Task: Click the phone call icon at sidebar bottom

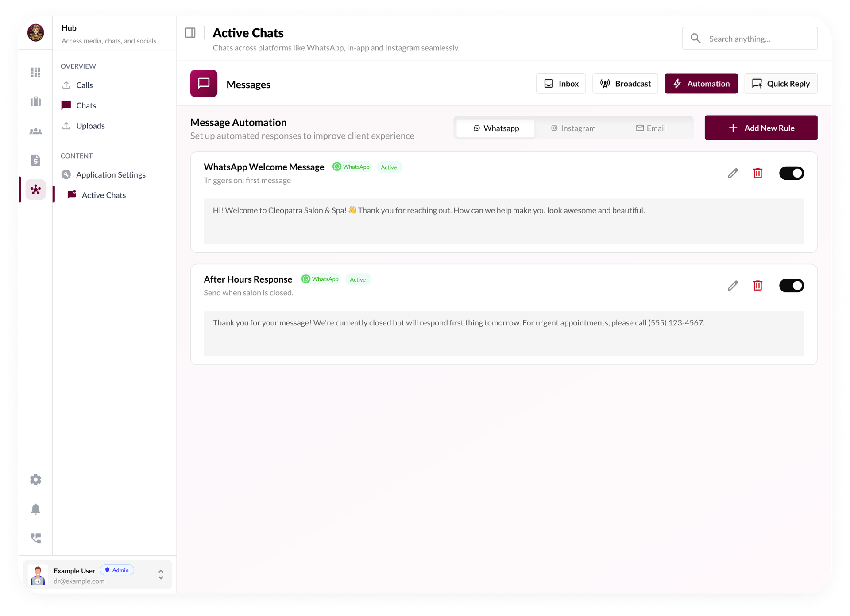Action: pyautogui.click(x=35, y=538)
